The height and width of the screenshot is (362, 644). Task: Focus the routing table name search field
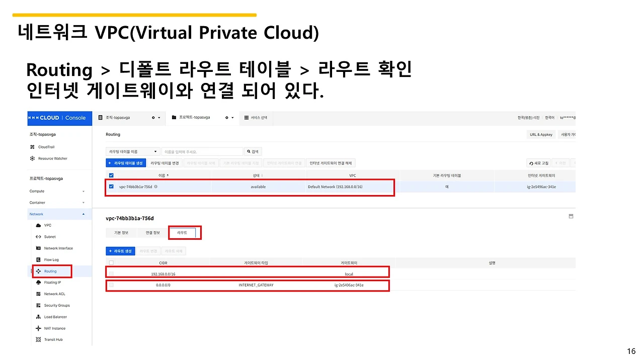click(x=202, y=151)
